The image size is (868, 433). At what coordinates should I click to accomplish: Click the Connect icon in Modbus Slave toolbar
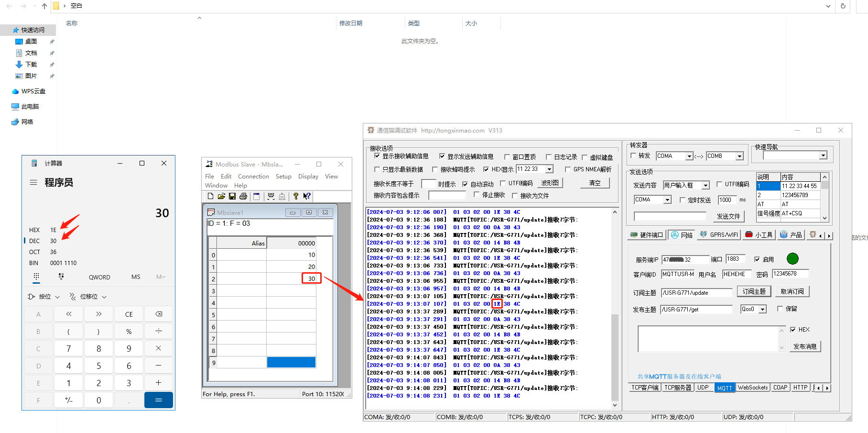pyautogui.click(x=271, y=196)
